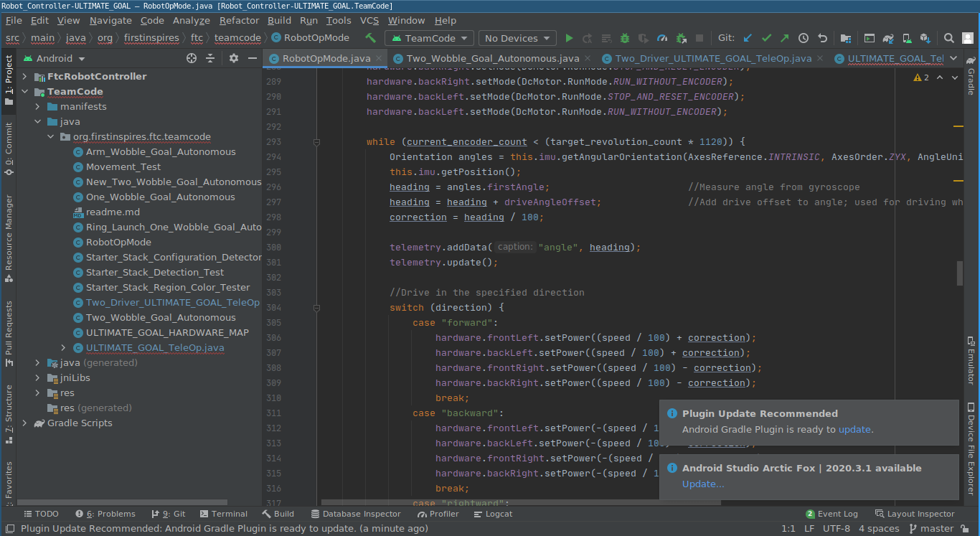
Task: Click UTF-8 encoding in status bar
Action: pos(837,528)
